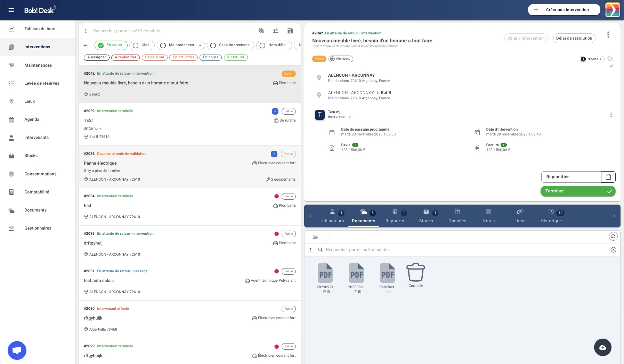Click Créer une intervention button
624x364 pixels.
point(564,10)
